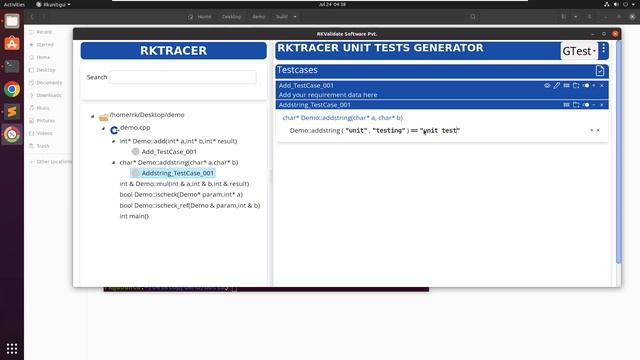The width and height of the screenshot is (640, 360).
Task: Collapse Addstring_TestCase_001 with its minus icon
Action: (594, 105)
